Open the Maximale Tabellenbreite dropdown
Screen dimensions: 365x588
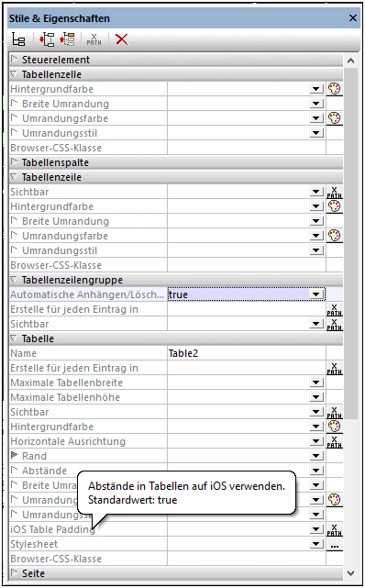[317, 383]
